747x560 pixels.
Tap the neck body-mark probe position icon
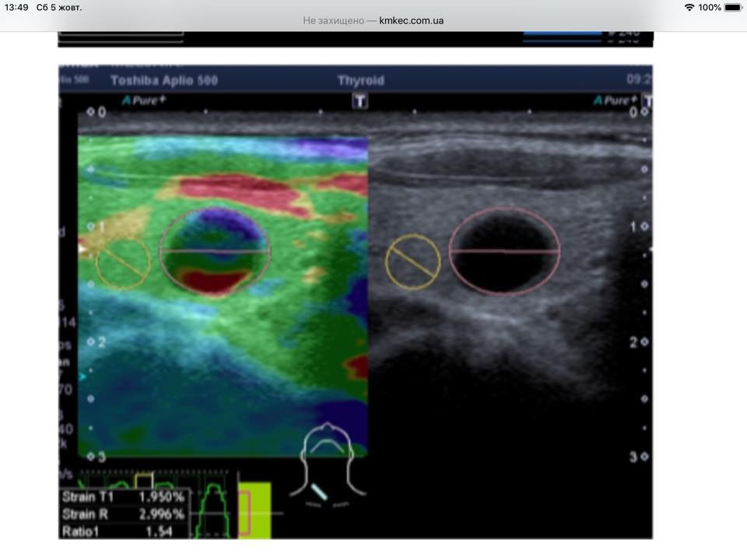click(327, 464)
